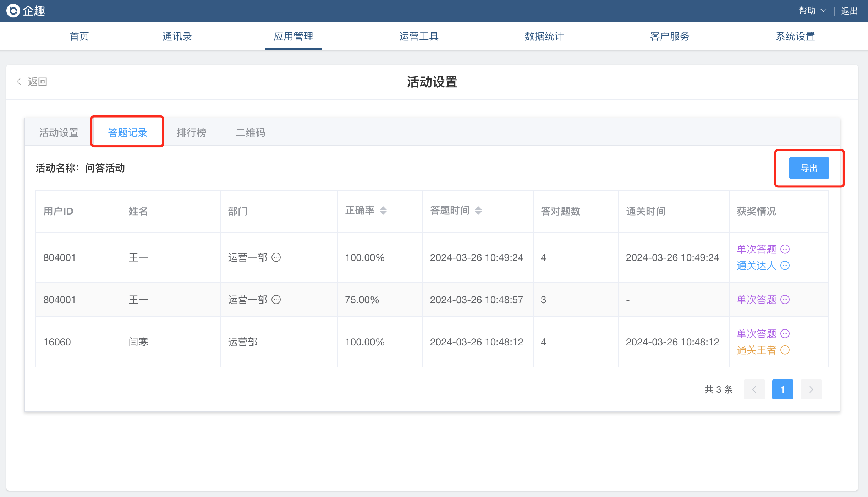This screenshot has height=497, width=868.
Task: Click the 退出 logout link
Action: pos(849,11)
